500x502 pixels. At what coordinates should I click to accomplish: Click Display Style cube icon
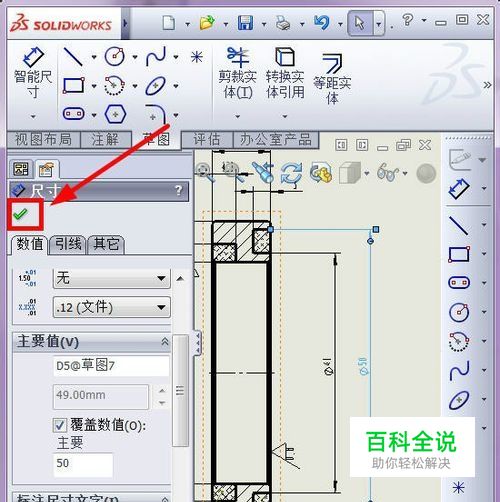pyautogui.click(x=350, y=173)
